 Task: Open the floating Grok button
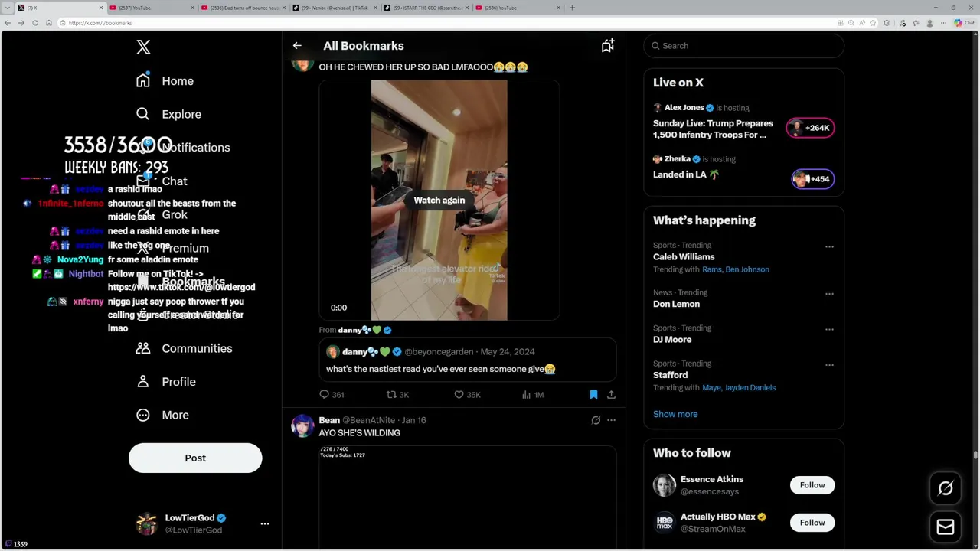tap(946, 488)
